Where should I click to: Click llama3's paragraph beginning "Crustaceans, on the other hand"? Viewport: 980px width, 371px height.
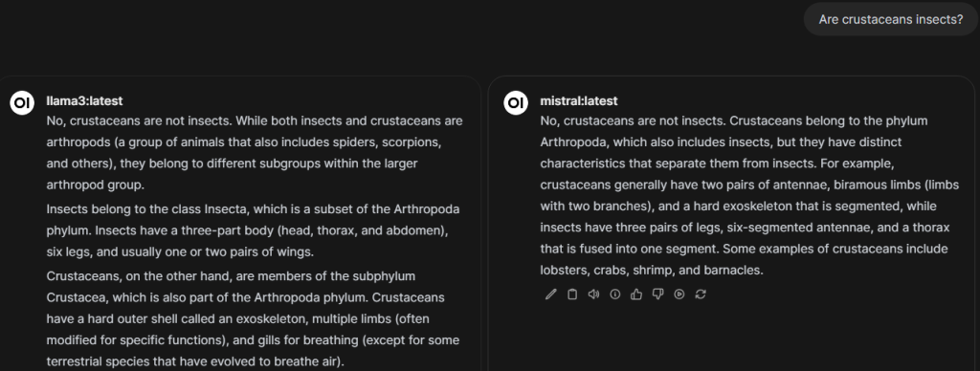(x=254, y=318)
